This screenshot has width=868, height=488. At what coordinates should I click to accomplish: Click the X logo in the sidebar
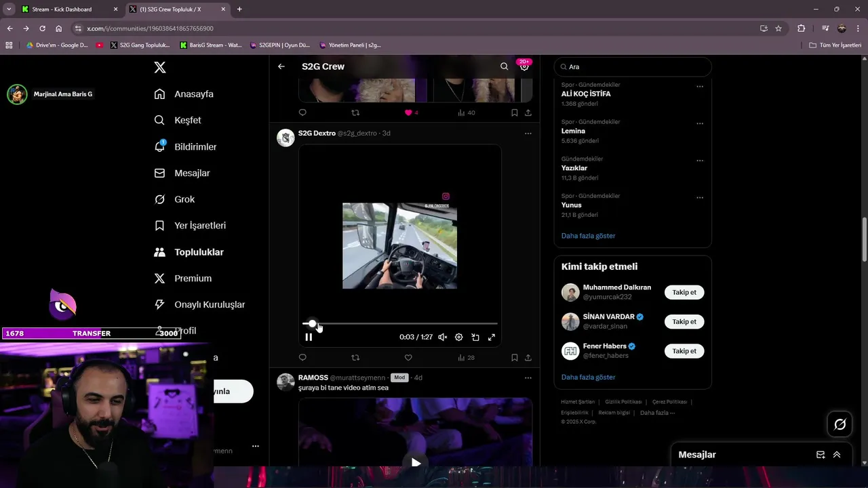click(160, 67)
